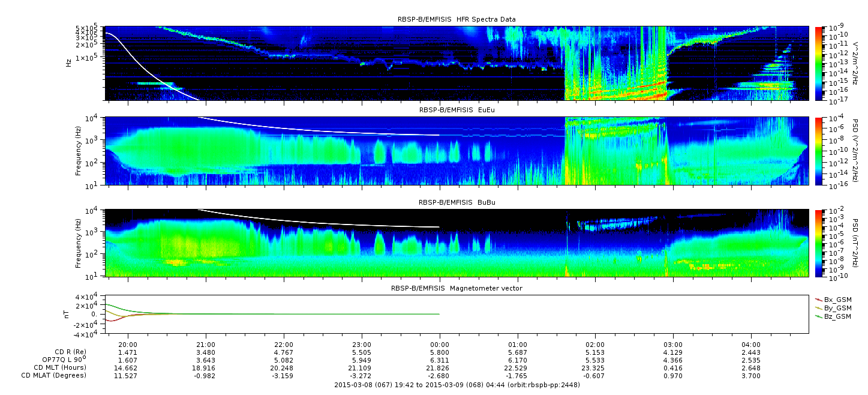Click the RBSP-B/EMFISIS EuEu plot title
868x395 pixels.
point(456,110)
